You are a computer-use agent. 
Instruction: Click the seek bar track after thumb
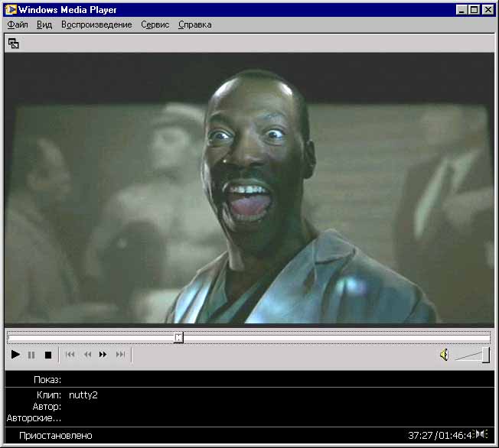tap(337, 338)
